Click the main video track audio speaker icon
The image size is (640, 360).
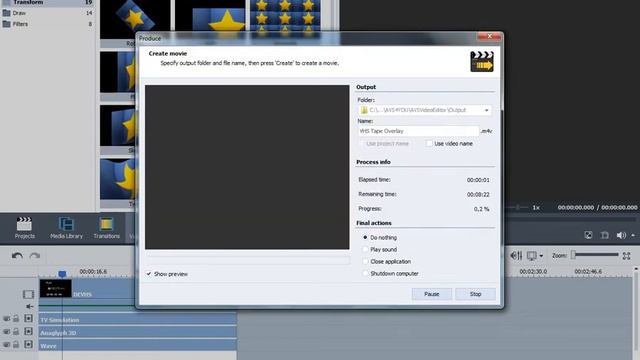tap(29, 306)
